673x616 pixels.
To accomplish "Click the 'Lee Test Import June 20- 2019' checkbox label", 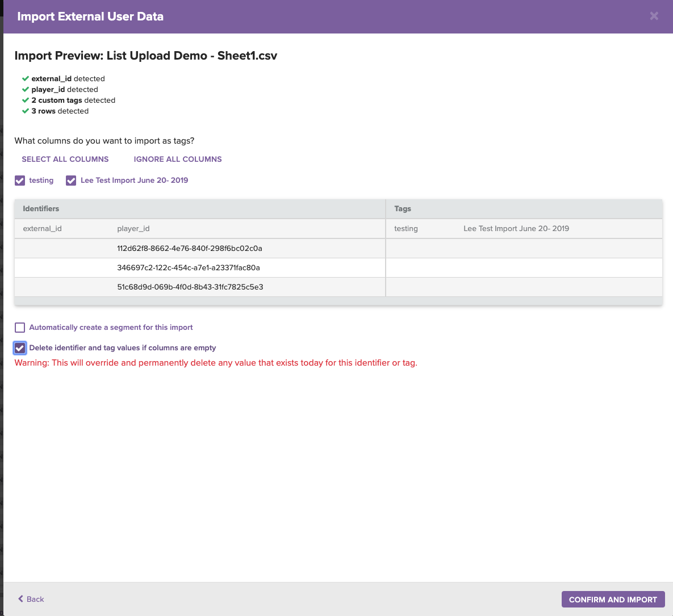I will click(x=135, y=181).
